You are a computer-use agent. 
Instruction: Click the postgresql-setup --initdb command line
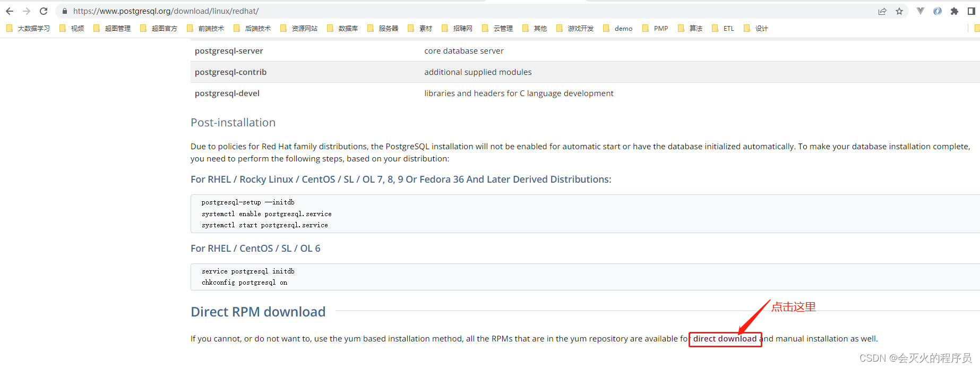tap(248, 202)
